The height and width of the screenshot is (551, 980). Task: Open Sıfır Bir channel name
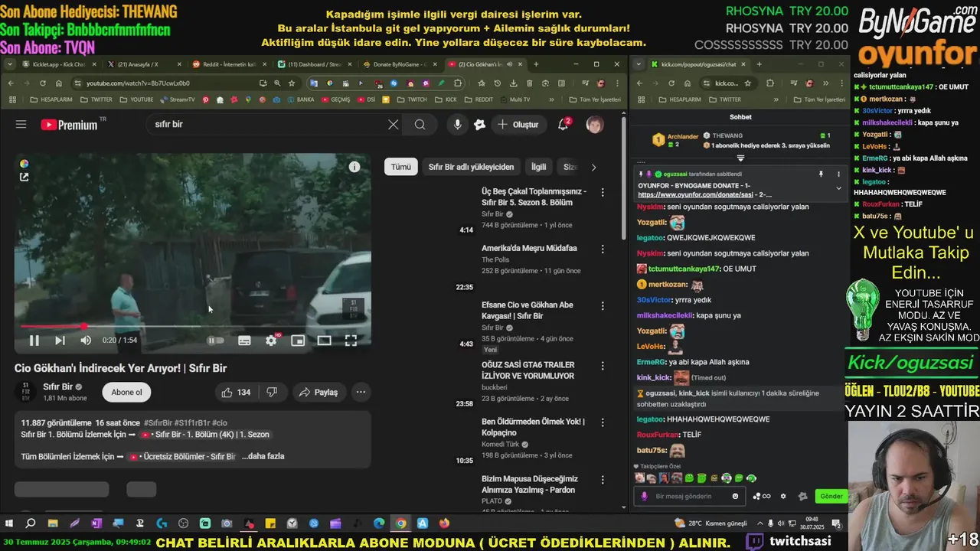tap(57, 386)
